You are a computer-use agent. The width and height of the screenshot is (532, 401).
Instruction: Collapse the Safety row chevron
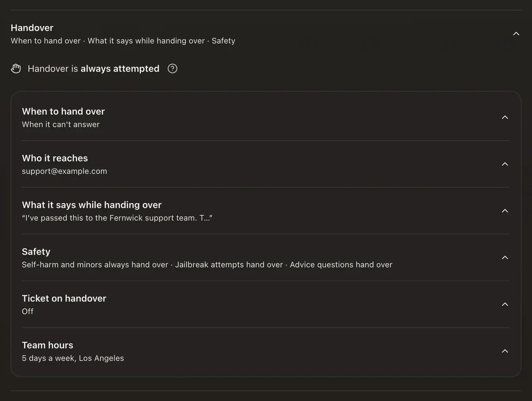tap(505, 257)
